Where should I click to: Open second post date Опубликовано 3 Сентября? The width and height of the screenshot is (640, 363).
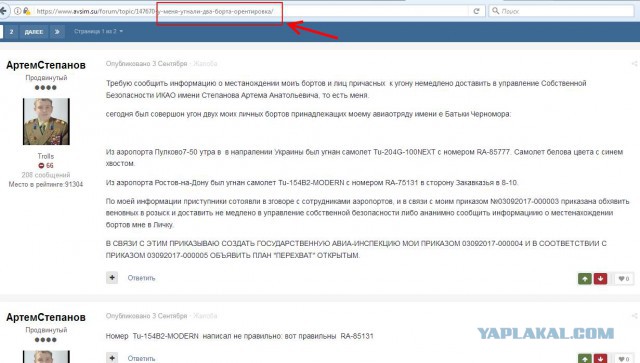click(146, 316)
